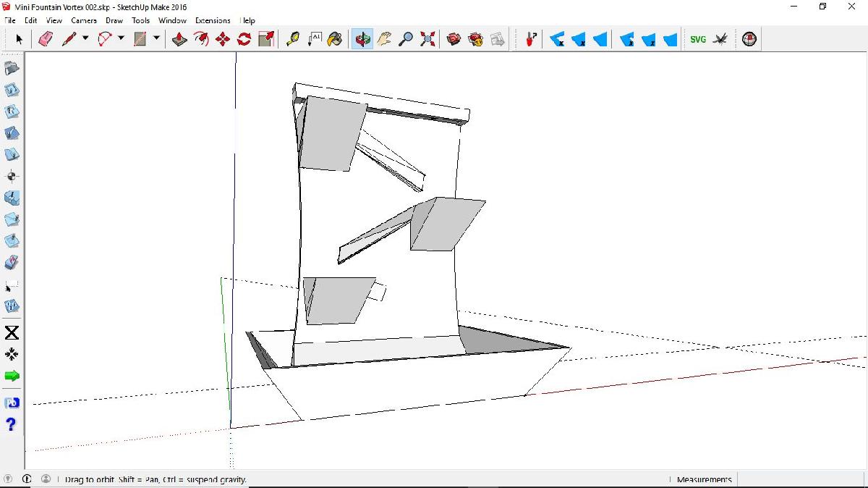868x488 pixels.
Task: Click the Select arrow tool
Action: (x=19, y=39)
